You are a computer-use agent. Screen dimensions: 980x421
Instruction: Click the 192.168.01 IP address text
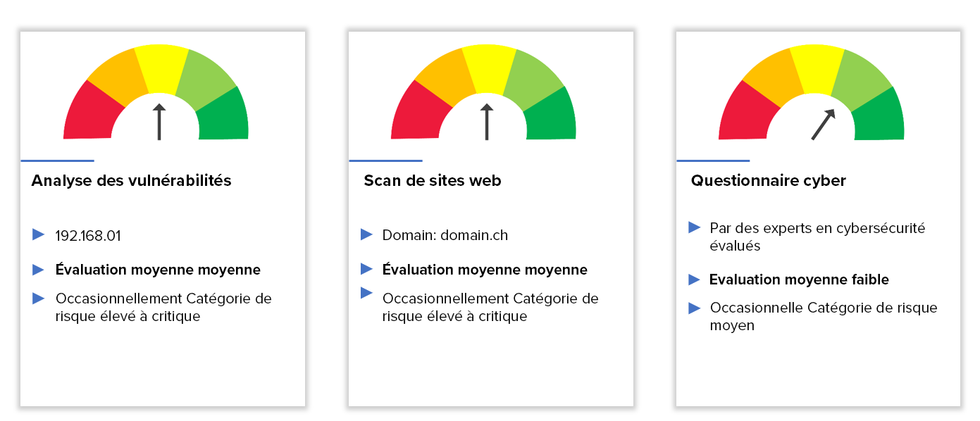[x=88, y=235]
